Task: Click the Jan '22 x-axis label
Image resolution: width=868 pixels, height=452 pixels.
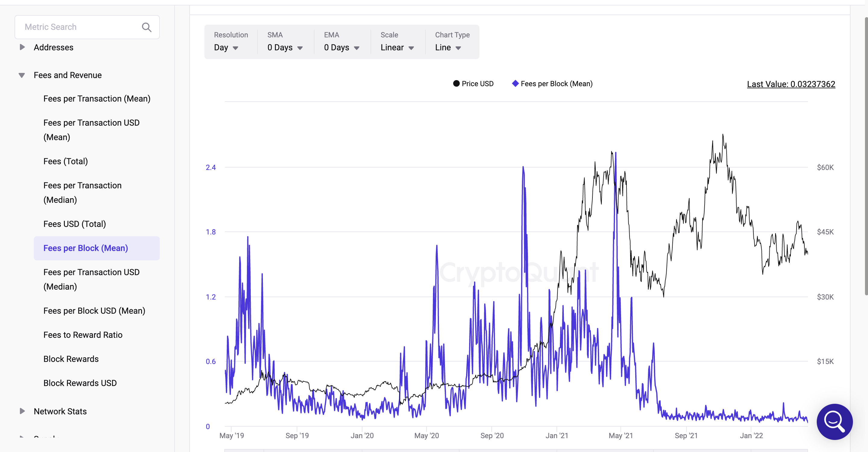Action: (x=751, y=435)
